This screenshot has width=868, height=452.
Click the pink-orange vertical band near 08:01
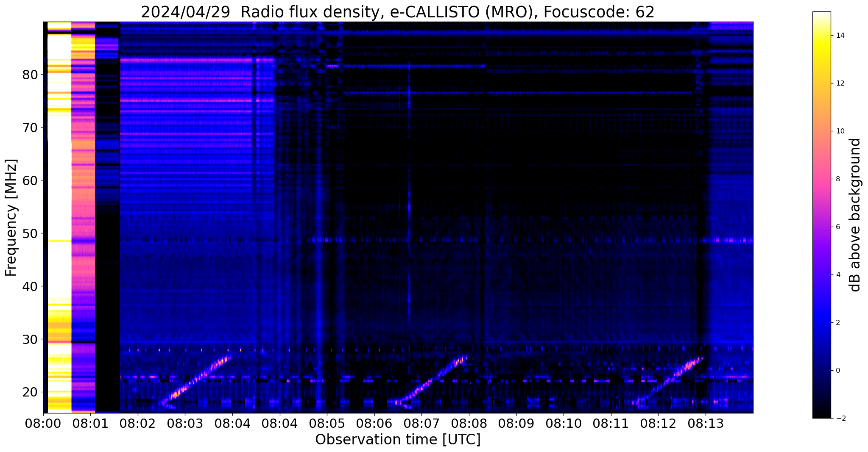tap(83, 217)
